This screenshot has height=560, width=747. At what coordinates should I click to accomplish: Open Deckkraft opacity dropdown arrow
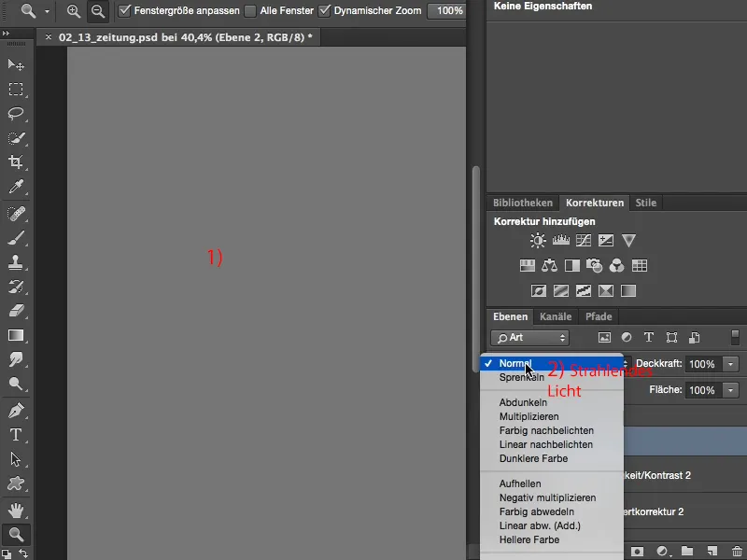click(x=730, y=364)
